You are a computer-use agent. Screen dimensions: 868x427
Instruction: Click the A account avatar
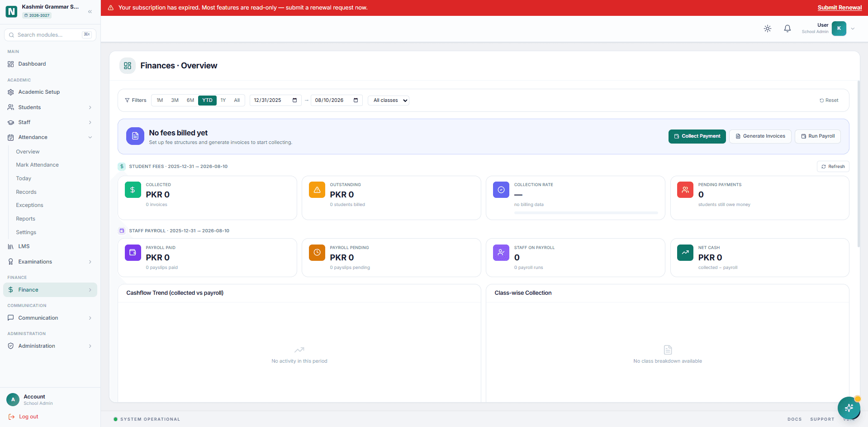click(13, 399)
